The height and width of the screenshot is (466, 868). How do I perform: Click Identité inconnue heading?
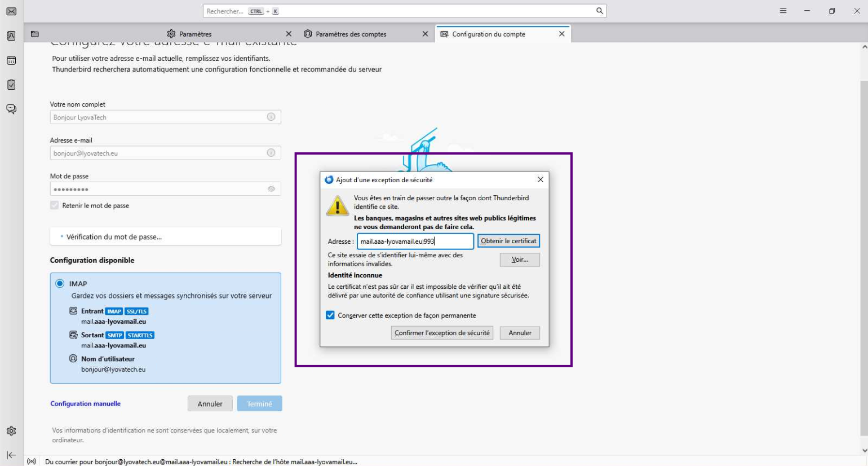[355, 275]
